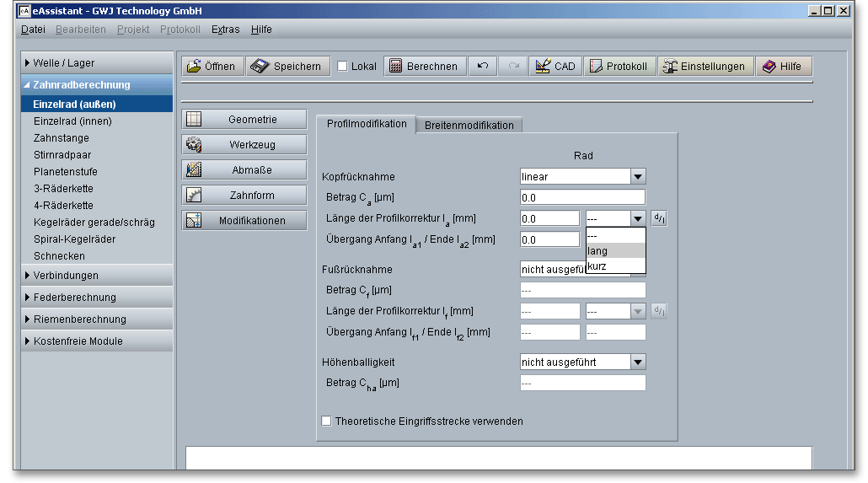This screenshot has width=868, height=483.
Task: Click the Öffnen folder icon button
Action: [212, 67]
